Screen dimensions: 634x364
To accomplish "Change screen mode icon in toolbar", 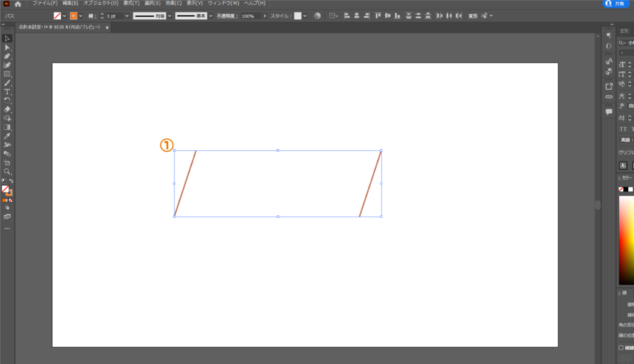I will click(7, 217).
